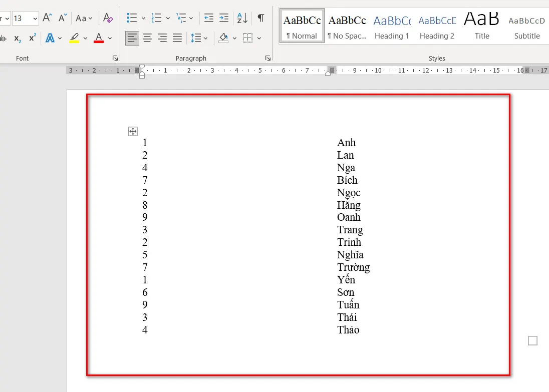Apply the Heading 1 style
The width and height of the screenshot is (549, 392).
pyautogui.click(x=392, y=26)
